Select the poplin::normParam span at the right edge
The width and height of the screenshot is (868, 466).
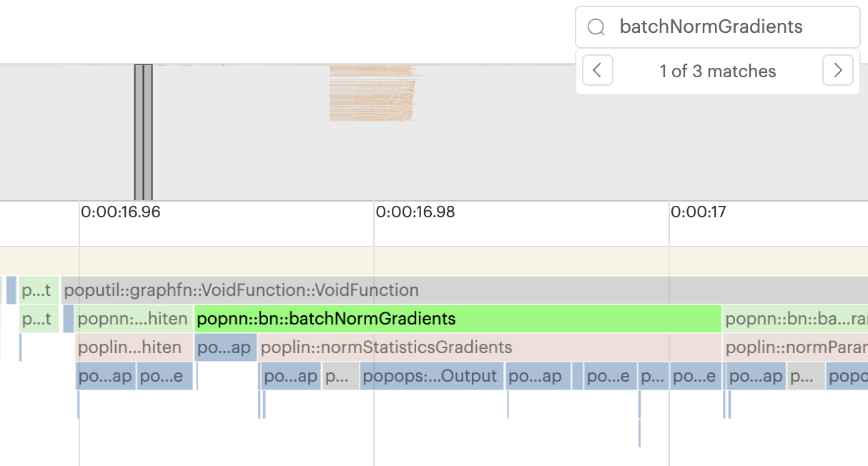click(x=795, y=347)
